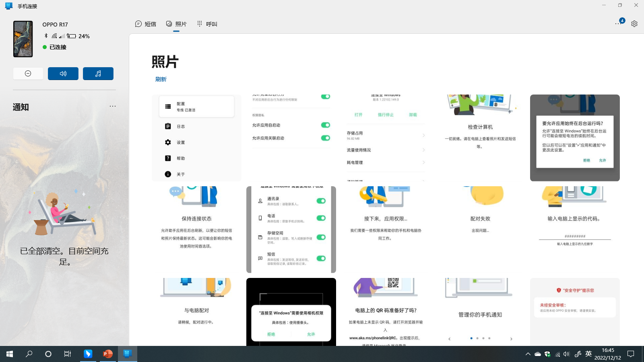
Task: Open Task View from the taskbar
Action: click(x=67, y=354)
